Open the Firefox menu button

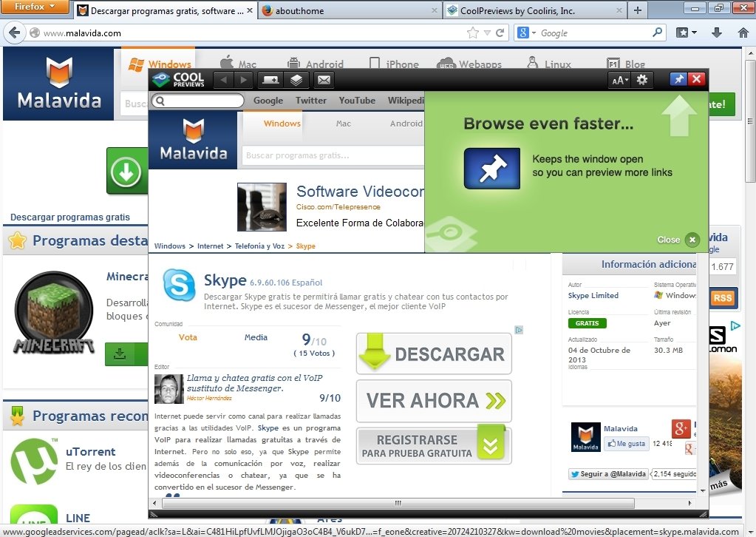pos(35,7)
